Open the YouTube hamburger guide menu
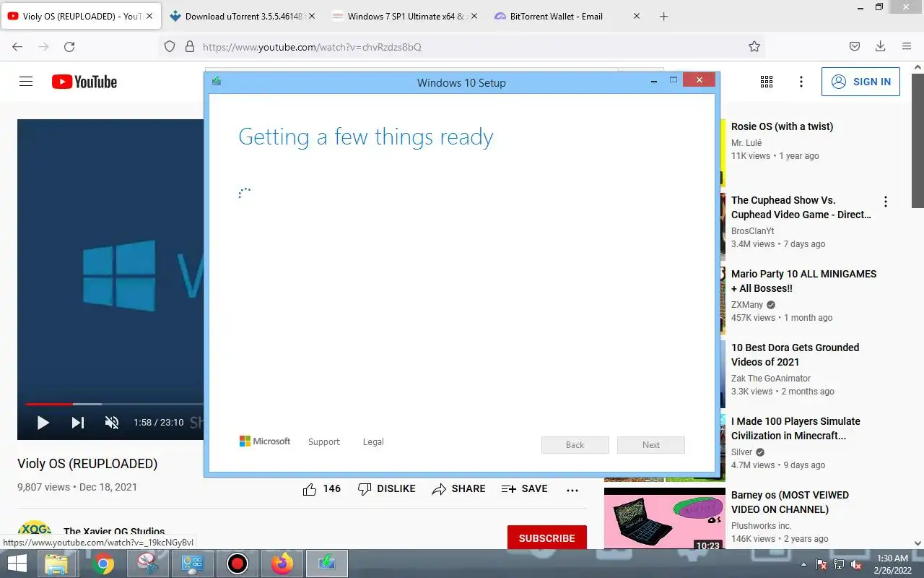Image resolution: width=924 pixels, height=578 pixels. (26, 82)
